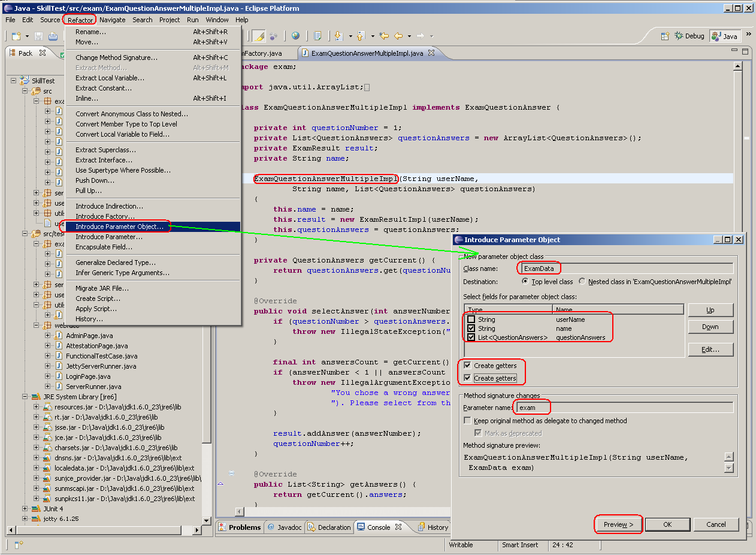Switch to the Debug perspective
This screenshot has height=555, width=756.
pos(689,35)
